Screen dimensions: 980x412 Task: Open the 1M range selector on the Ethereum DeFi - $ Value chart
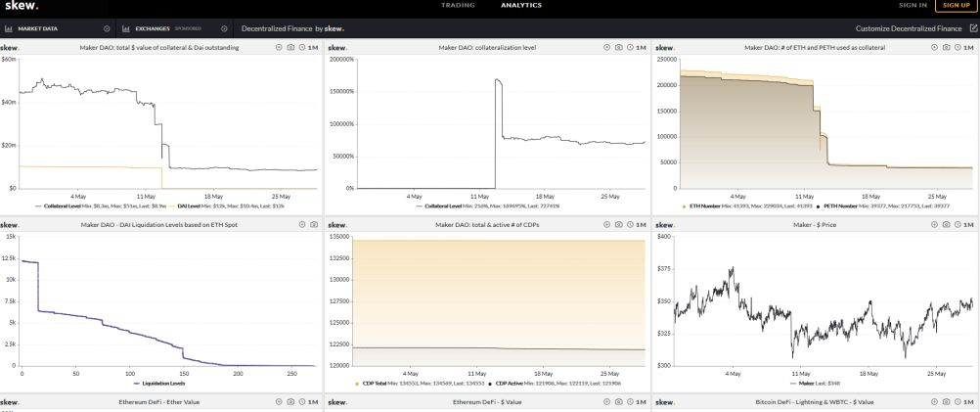pos(637,402)
